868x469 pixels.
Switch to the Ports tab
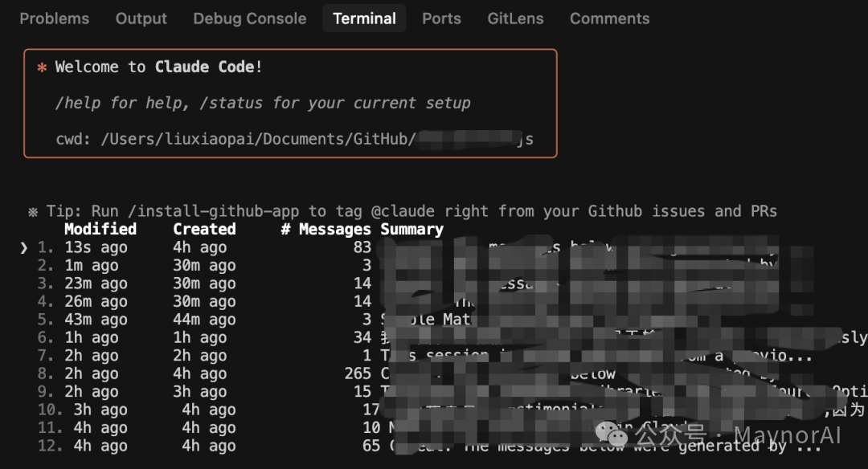pyautogui.click(x=441, y=18)
